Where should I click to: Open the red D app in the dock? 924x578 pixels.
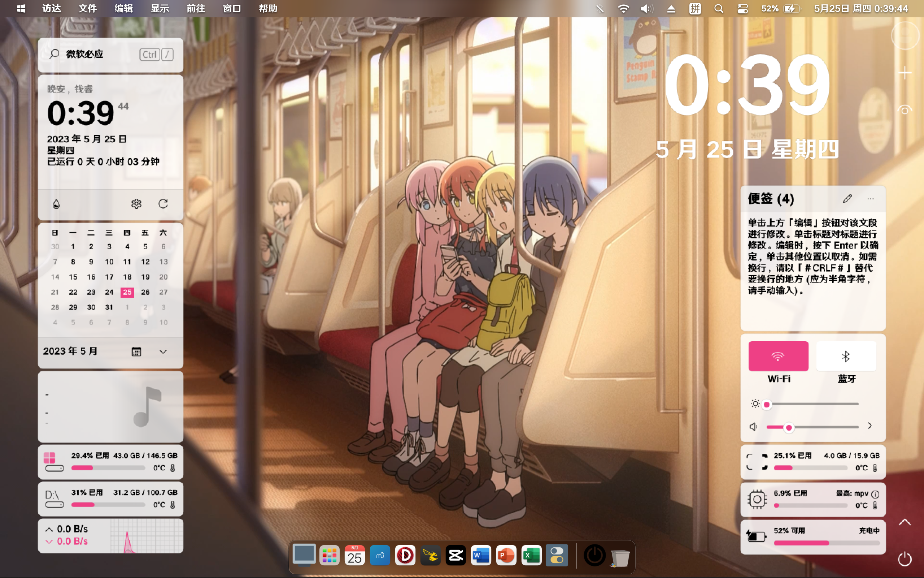click(x=405, y=556)
